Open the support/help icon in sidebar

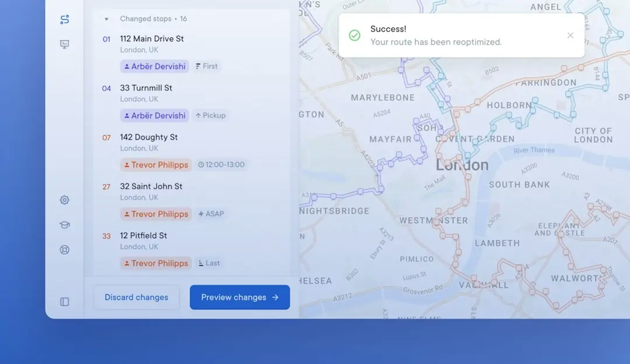coord(65,250)
